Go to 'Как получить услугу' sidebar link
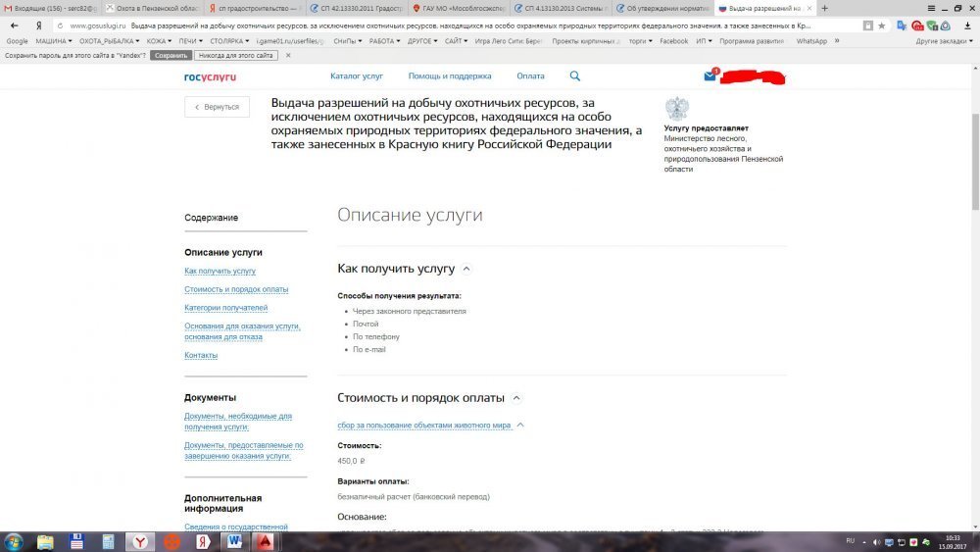 (x=220, y=271)
